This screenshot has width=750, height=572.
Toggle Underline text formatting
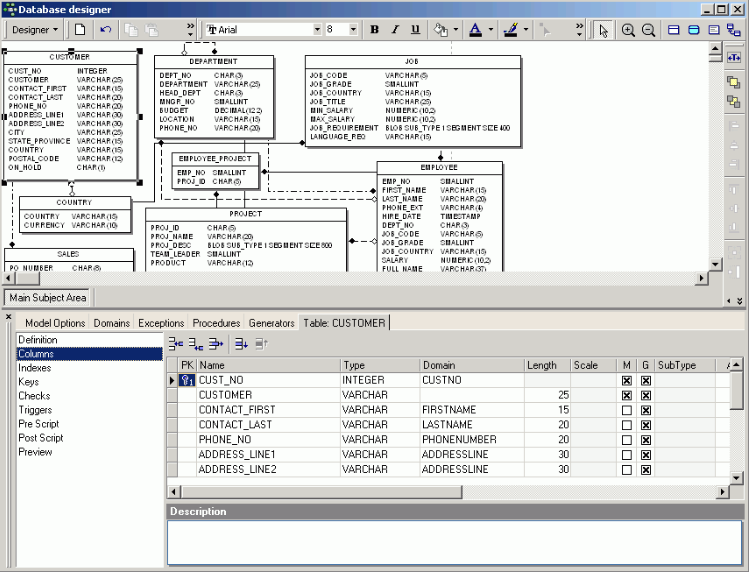point(415,30)
